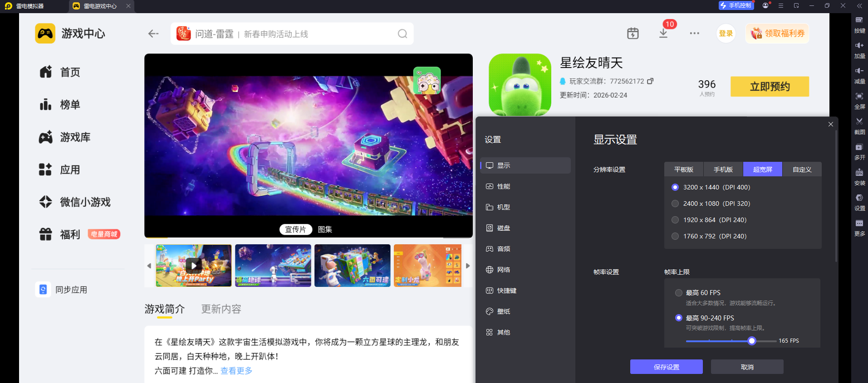Open 微信小游戏 in the sidebar

[x=74, y=202]
